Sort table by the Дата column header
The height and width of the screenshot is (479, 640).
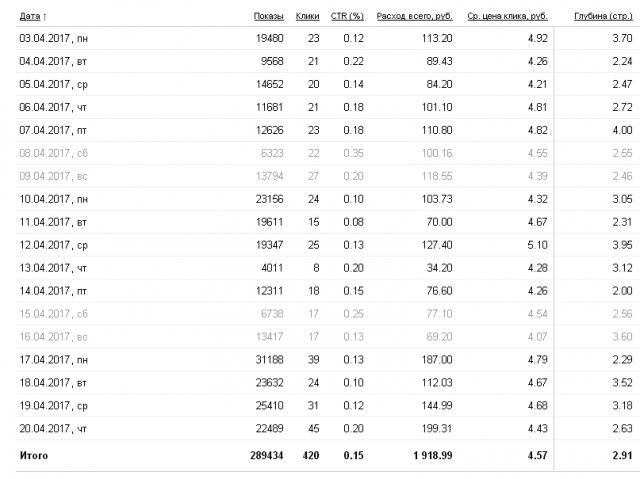32,16
